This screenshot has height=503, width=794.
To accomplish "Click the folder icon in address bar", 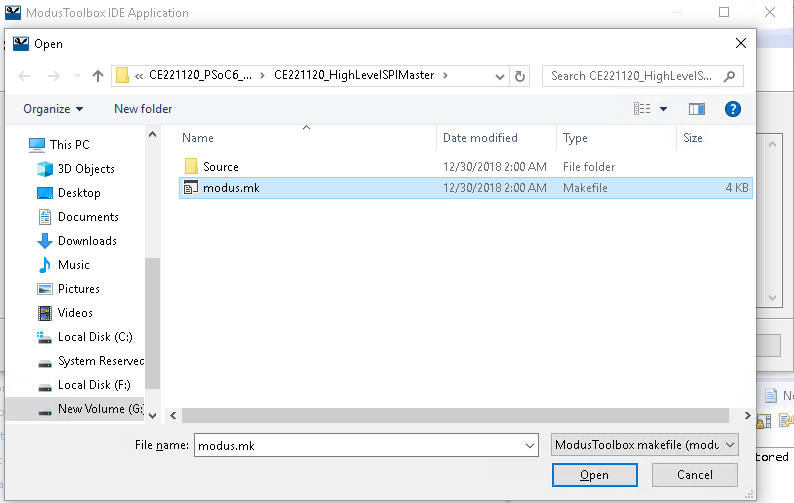I will (x=122, y=75).
